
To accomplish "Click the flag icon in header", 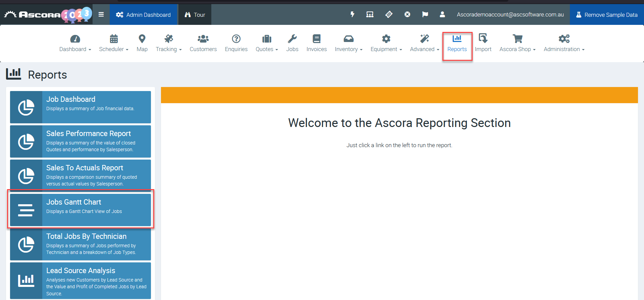I will [x=425, y=14].
